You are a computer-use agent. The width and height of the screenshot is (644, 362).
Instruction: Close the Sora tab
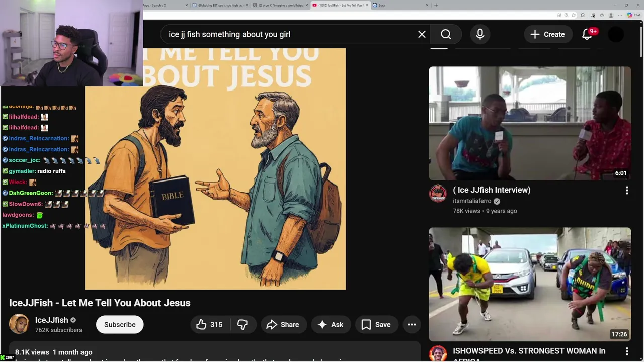[x=427, y=5]
